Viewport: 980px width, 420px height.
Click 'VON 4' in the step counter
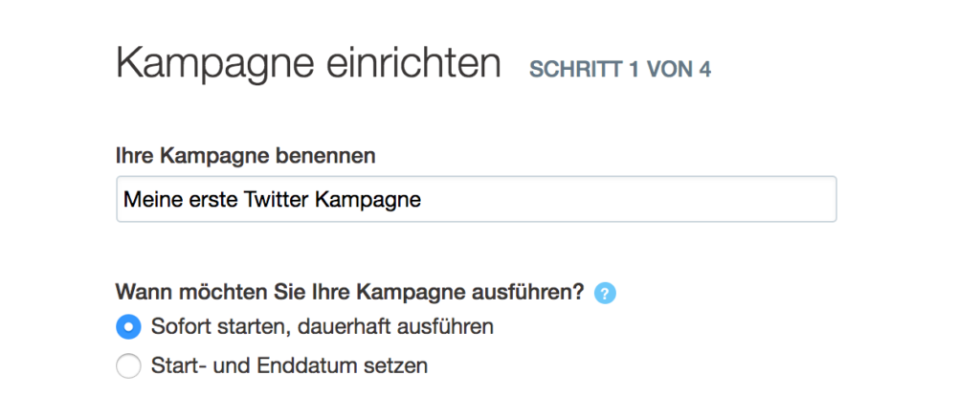[679, 70]
